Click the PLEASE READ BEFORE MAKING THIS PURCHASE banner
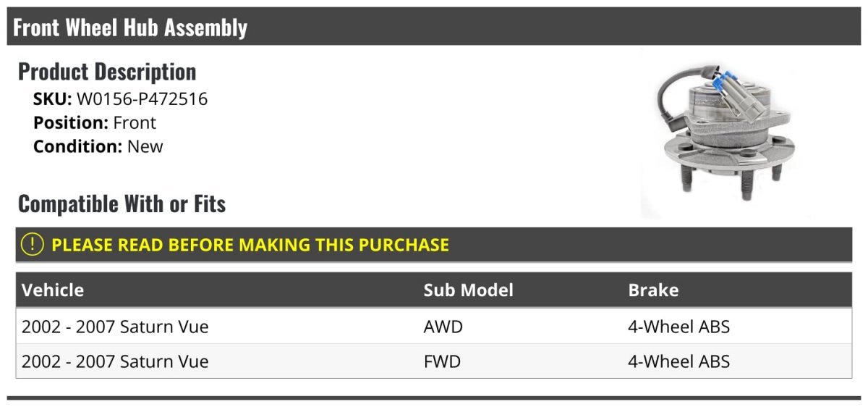The height and width of the screenshot is (407, 868). (434, 245)
